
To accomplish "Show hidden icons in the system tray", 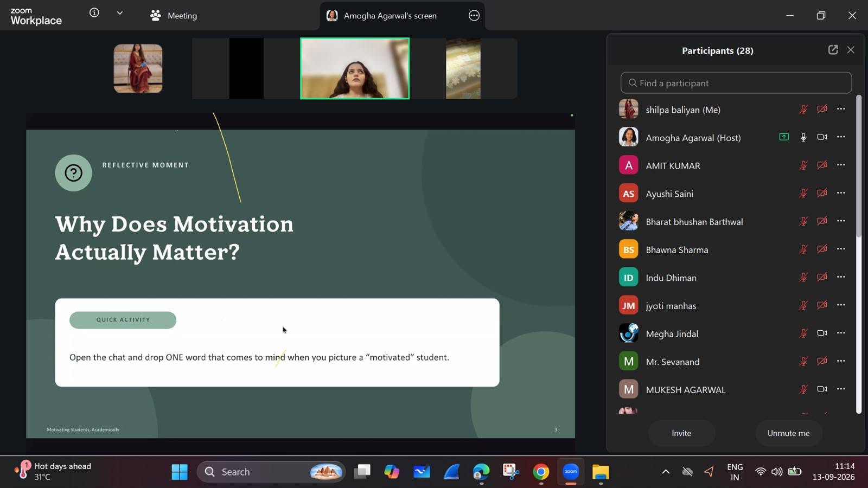I will click(x=666, y=472).
